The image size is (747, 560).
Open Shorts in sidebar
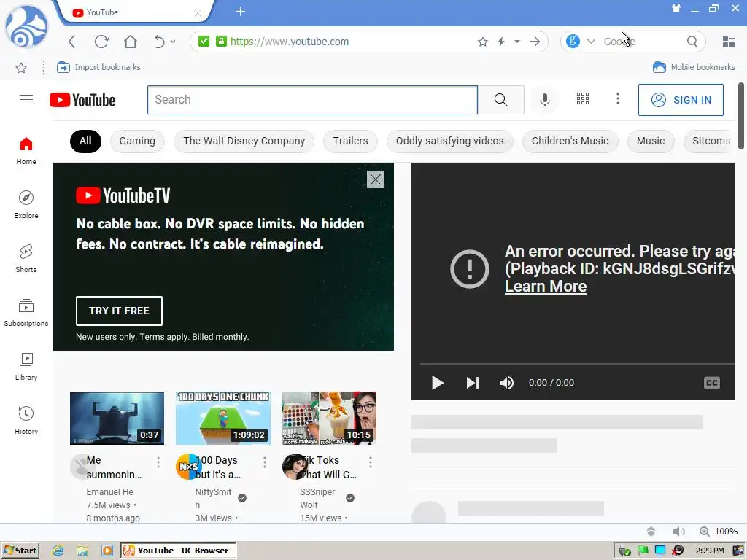[x=26, y=259]
